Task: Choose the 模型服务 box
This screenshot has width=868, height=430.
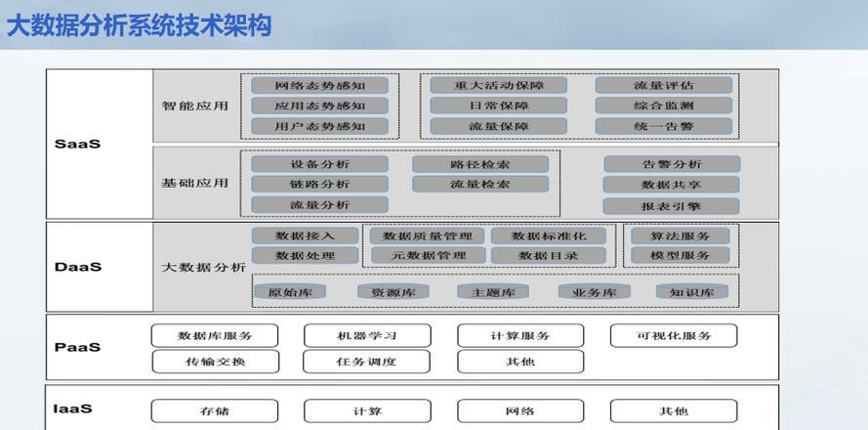Action: pyautogui.click(x=681, y=255)
